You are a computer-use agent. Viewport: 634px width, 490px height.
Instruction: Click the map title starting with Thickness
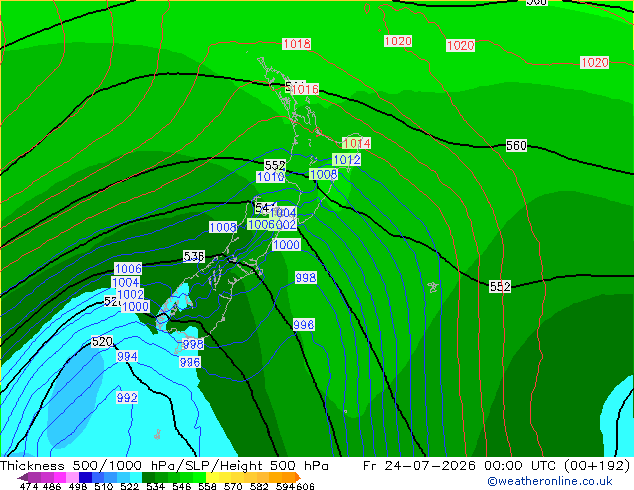(164, 466)
